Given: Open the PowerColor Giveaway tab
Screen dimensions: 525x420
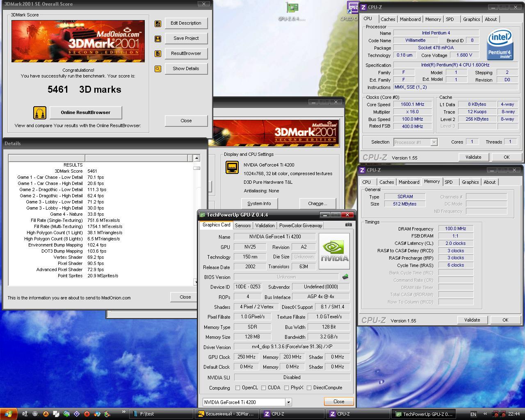Looking at the screenshot, I should [x=301, y=226].
